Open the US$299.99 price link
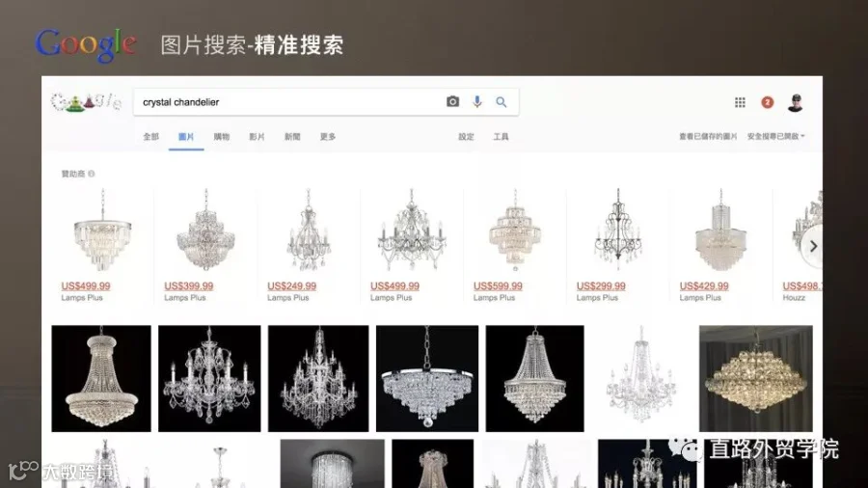 click(x=601, y=286)
